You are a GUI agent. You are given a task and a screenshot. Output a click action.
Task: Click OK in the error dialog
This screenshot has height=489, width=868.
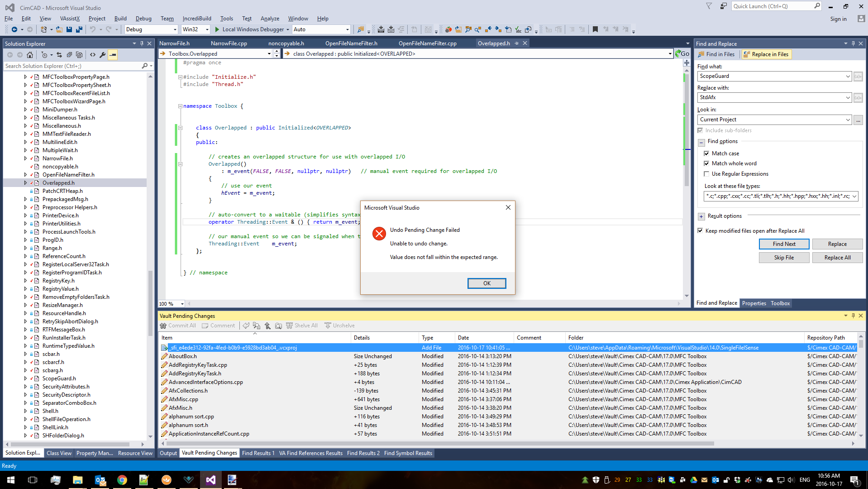(486, 283)
